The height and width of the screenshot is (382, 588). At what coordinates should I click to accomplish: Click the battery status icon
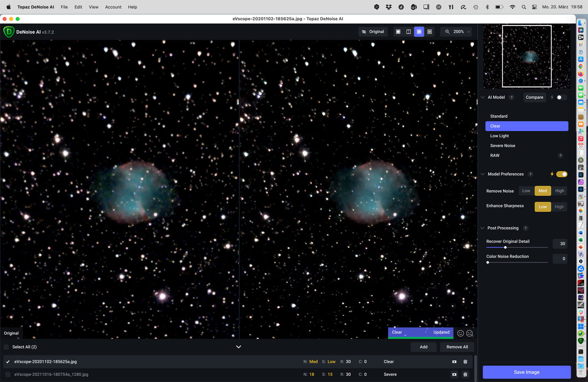(x=499, y=7)
